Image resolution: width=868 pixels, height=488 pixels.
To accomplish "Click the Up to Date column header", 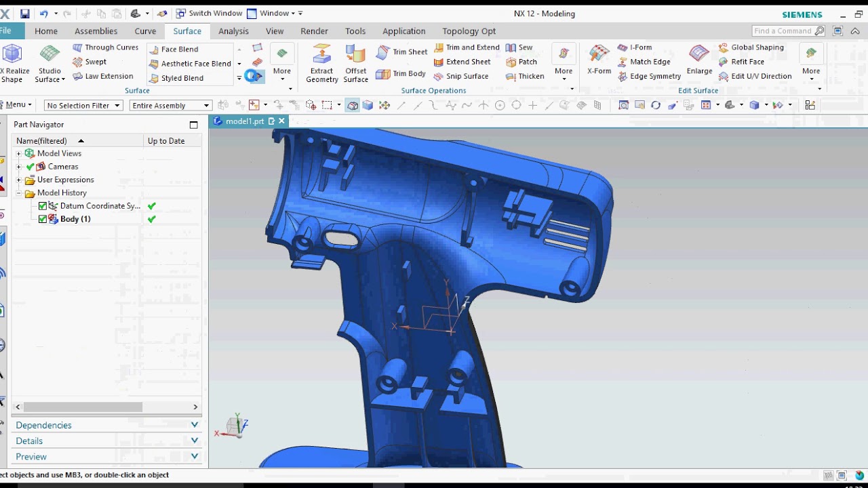I will point(172,141).
